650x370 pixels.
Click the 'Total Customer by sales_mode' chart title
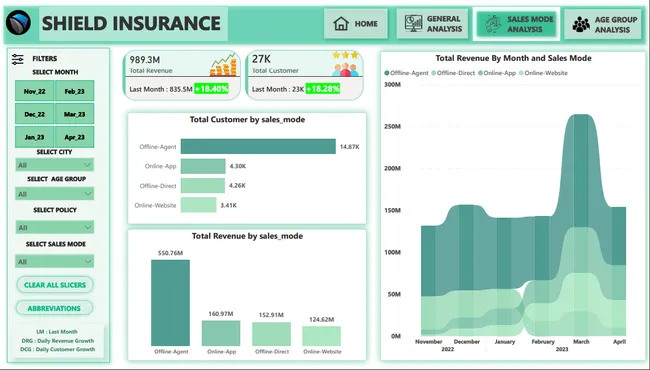click(247, 119)
